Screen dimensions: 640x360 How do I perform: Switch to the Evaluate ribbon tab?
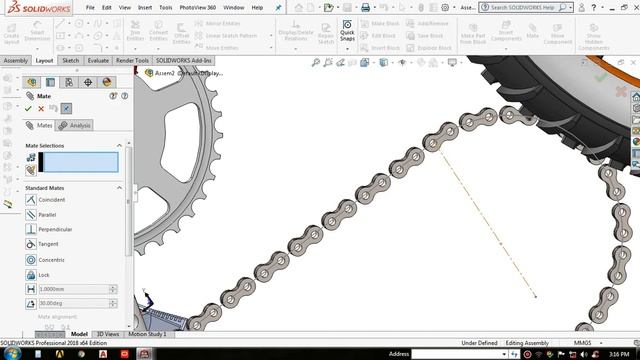click(x=98, y=60)
